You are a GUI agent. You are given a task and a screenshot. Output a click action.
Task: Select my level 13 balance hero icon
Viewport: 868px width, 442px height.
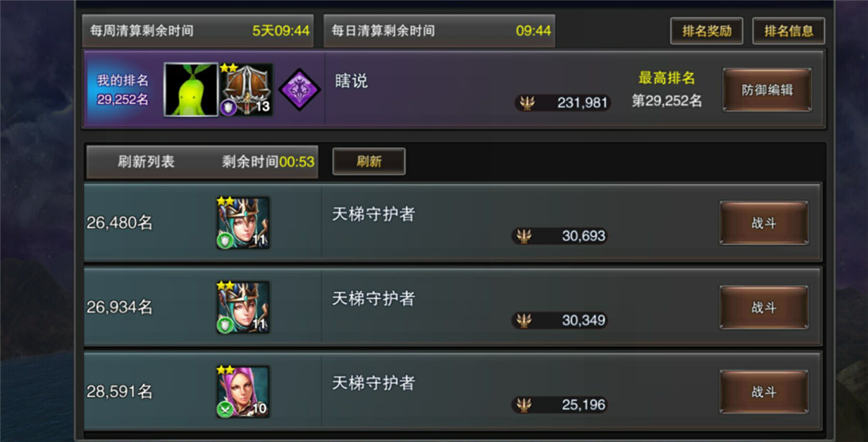click(x=246, y=89)
